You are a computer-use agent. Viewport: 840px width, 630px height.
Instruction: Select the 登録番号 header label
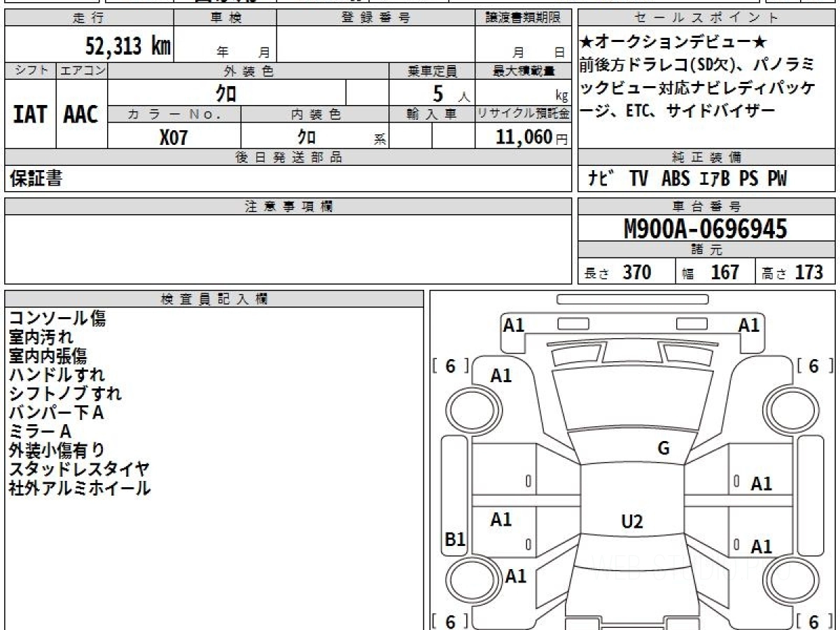tap(376, 18)
